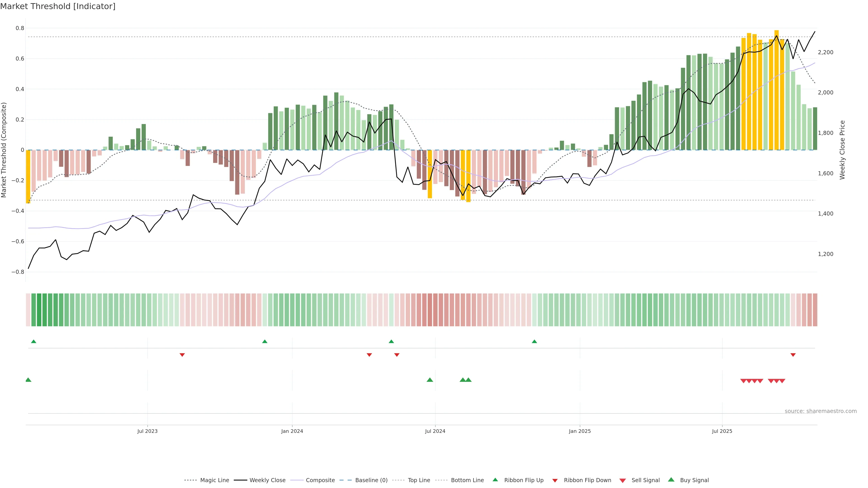Image resolution: width=868 pixels, height=488 pixels.
Task: Click the Ribbon Flip Down legend triangle icon
Action: pyautogui.click(x=555, y=481)
